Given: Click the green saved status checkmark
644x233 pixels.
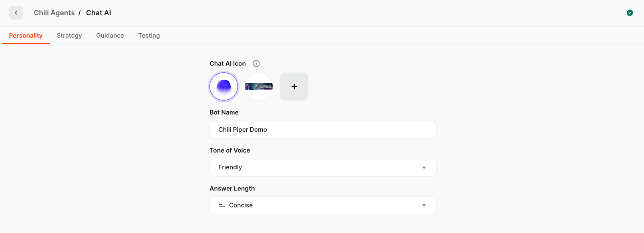Looking at the screenshot, I should [x=630, y=13].
